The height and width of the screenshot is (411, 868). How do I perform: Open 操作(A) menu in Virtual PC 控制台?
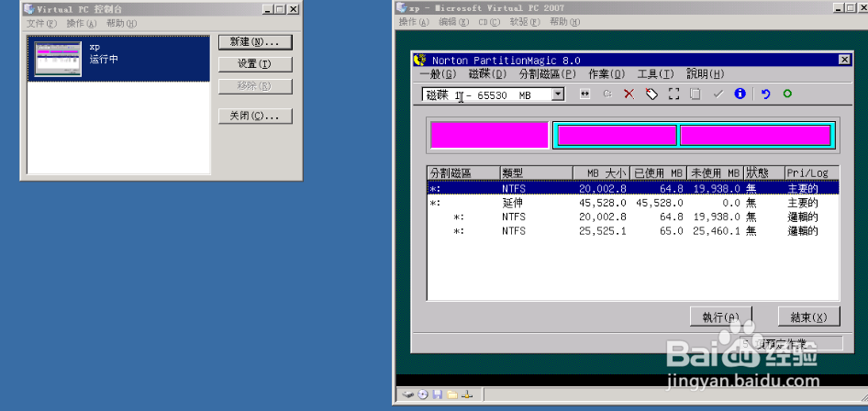[x=82, y=23]
